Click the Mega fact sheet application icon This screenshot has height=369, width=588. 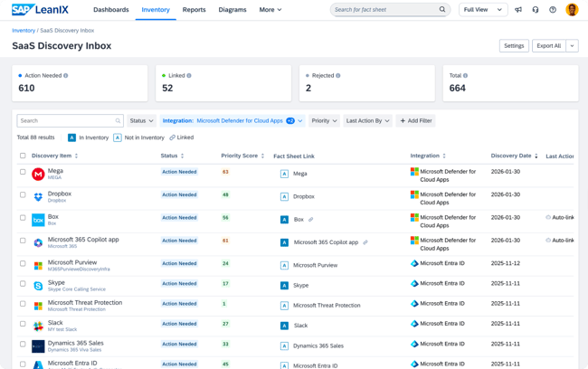click(x=285, y=174)
